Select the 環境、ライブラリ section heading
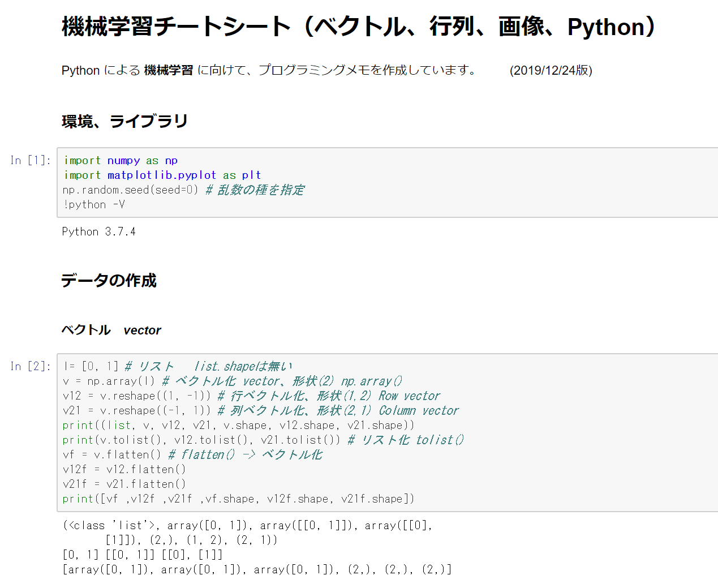Viewport: 718px width, 588px height. click(124, 121)
